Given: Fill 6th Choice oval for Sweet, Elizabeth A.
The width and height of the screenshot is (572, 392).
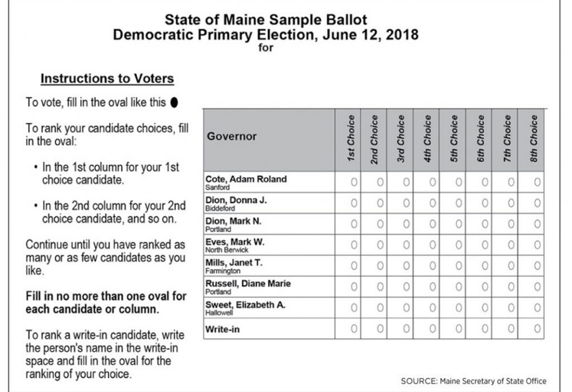Looking at the screenshot, I should pyautogui.click(x=485, y=307).
